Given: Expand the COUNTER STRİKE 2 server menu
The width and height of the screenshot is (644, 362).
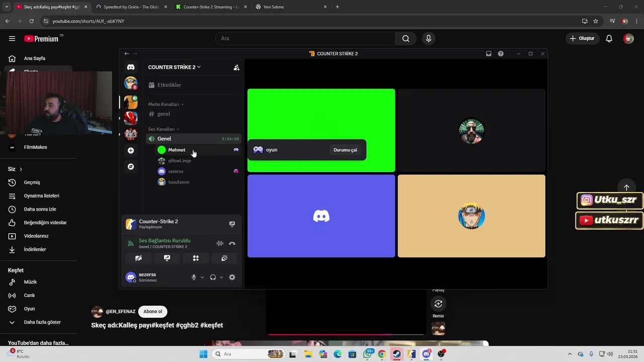Looking at the screenshot, I should (x=174, y=67).
